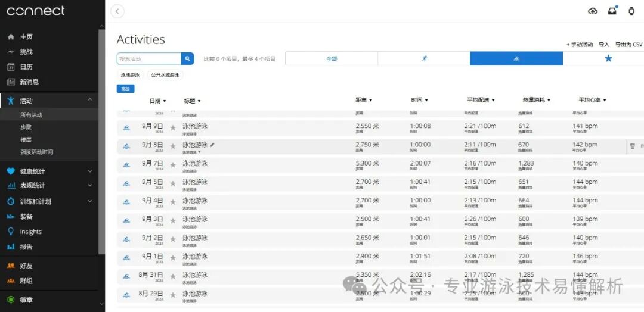Toggle favorite star for 9月7日 activity

tap(173, 165)
